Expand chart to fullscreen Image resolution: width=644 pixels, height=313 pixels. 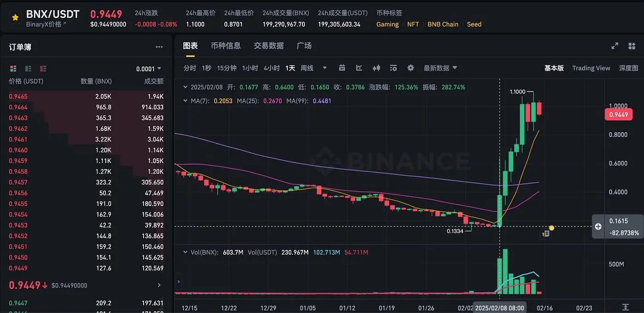click(x=615, y=46)
